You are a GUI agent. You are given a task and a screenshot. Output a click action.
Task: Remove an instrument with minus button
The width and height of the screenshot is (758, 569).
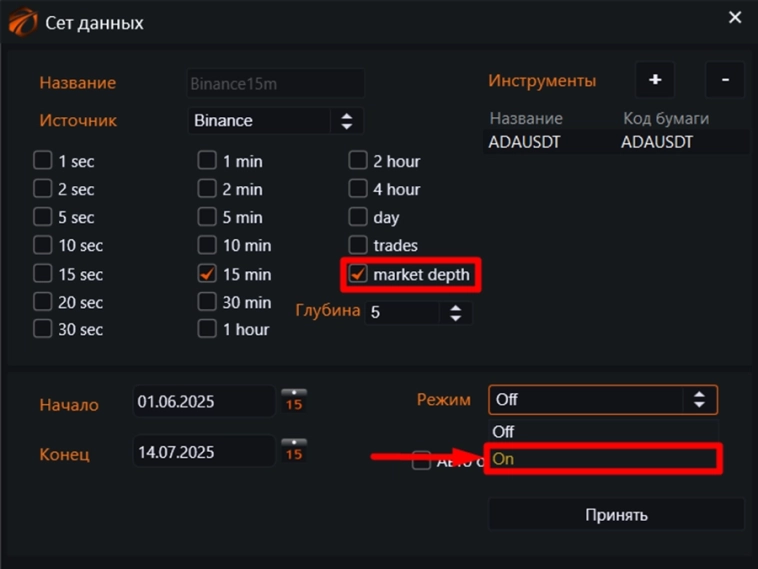click(725, 80)
